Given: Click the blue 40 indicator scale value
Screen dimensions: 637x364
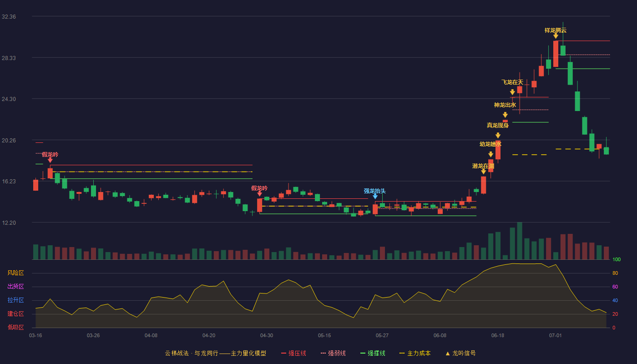Looking at the screenshot, I should tap(615, 300).
